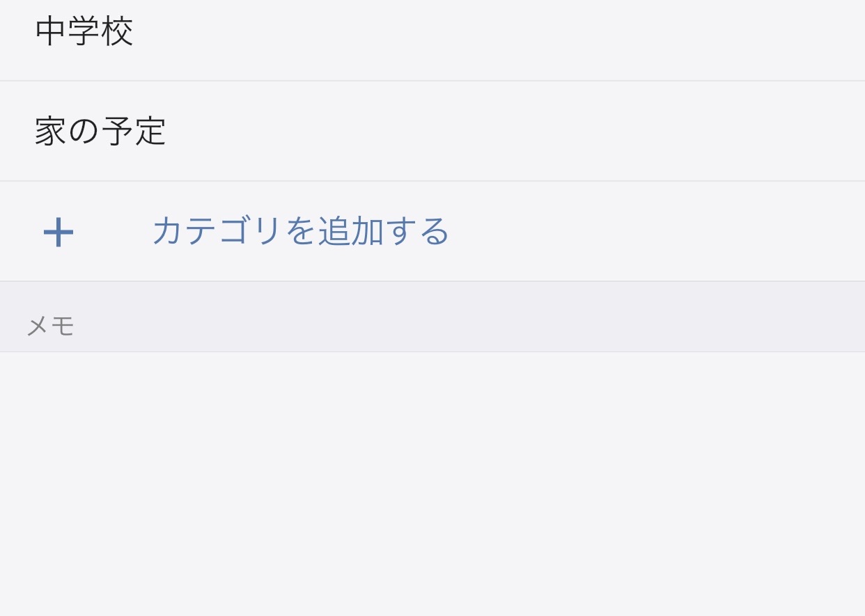
Task: Click empty area right of カテゴリを追加する
Action: [657, 232]
